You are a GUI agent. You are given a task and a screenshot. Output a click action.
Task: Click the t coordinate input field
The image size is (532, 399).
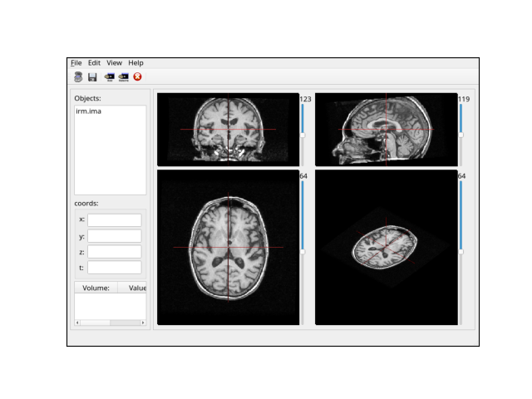115,268
